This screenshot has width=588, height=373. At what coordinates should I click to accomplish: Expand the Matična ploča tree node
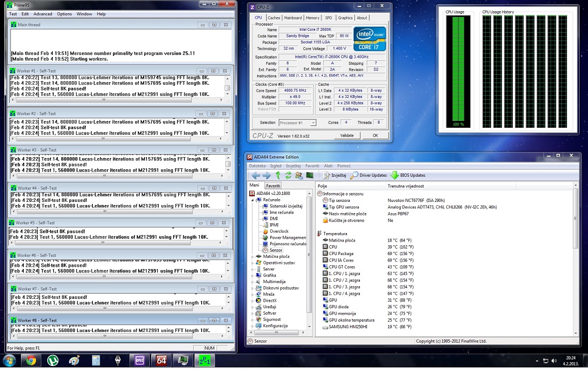253,256
